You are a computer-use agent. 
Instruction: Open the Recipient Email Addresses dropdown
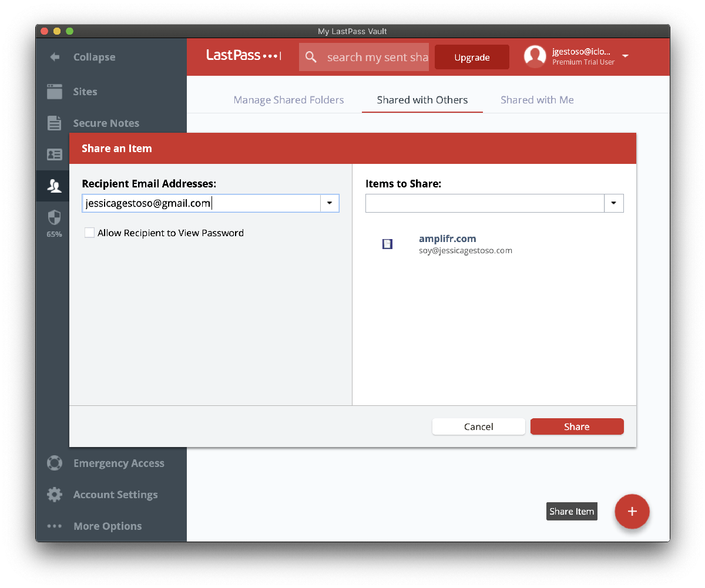tap(329, 203)
